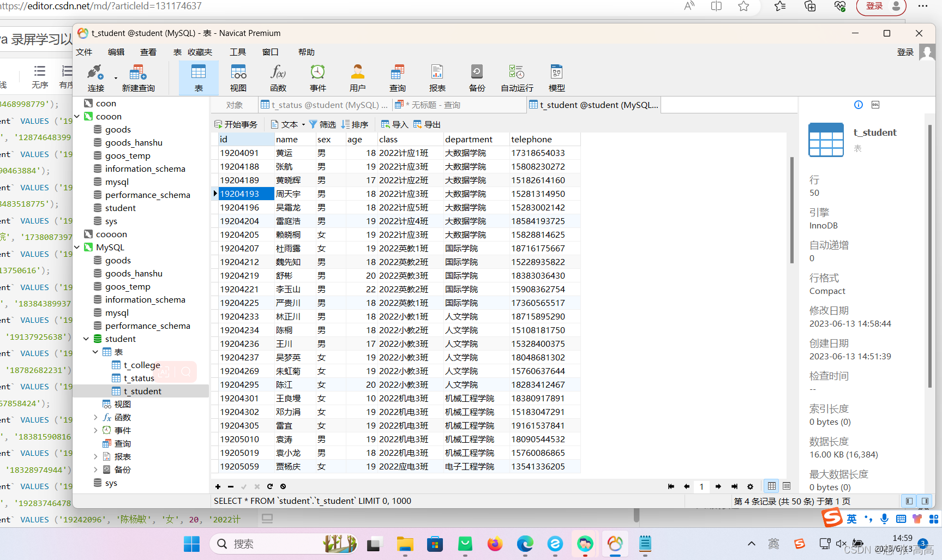
Task: Toggle the right information pane
Action: coord(925,501)
